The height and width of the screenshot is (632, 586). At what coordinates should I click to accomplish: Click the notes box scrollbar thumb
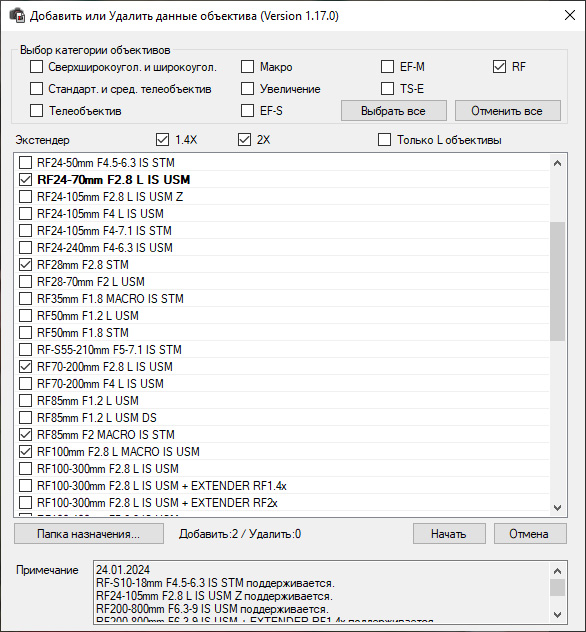[557, 587]
